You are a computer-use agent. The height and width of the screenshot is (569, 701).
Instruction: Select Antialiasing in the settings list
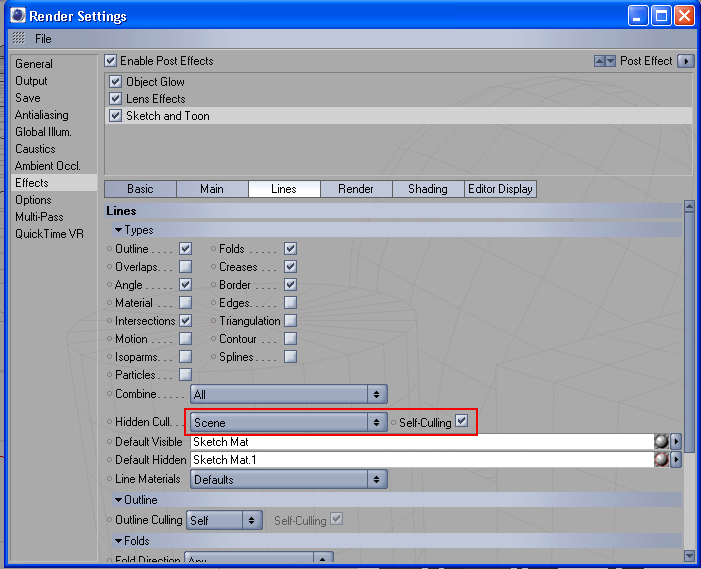point(42,115)
